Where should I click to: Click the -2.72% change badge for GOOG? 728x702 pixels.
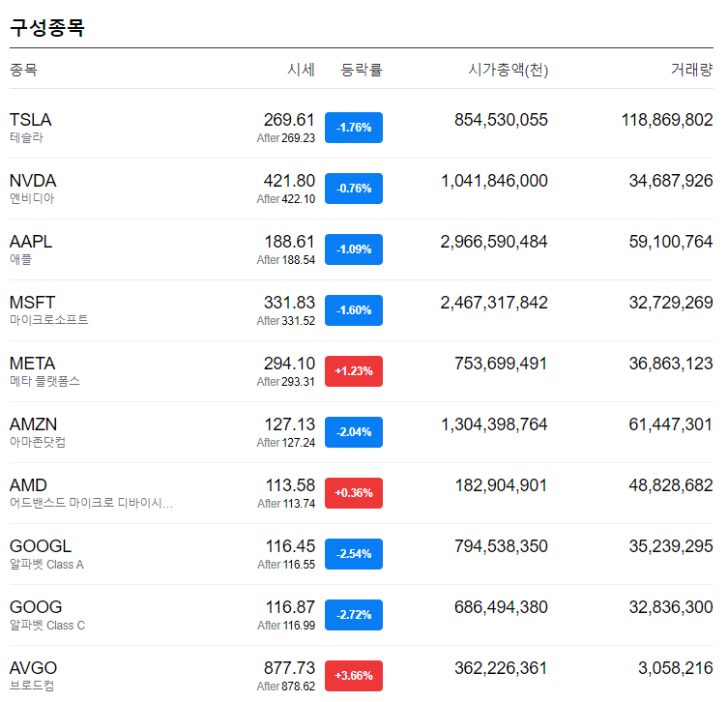click(x=354, y=615)
